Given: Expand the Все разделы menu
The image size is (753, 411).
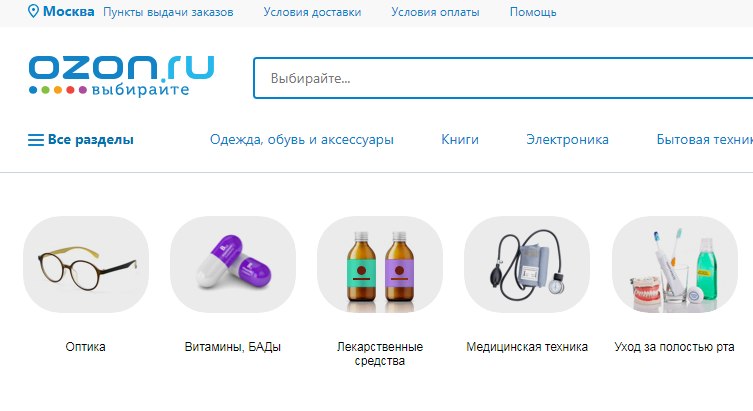Looking at the screenshot, I should [x=91, y=140].
